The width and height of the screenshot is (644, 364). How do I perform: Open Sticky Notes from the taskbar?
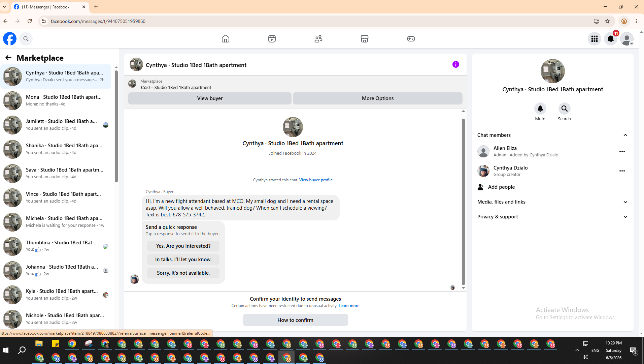[56, 344]
